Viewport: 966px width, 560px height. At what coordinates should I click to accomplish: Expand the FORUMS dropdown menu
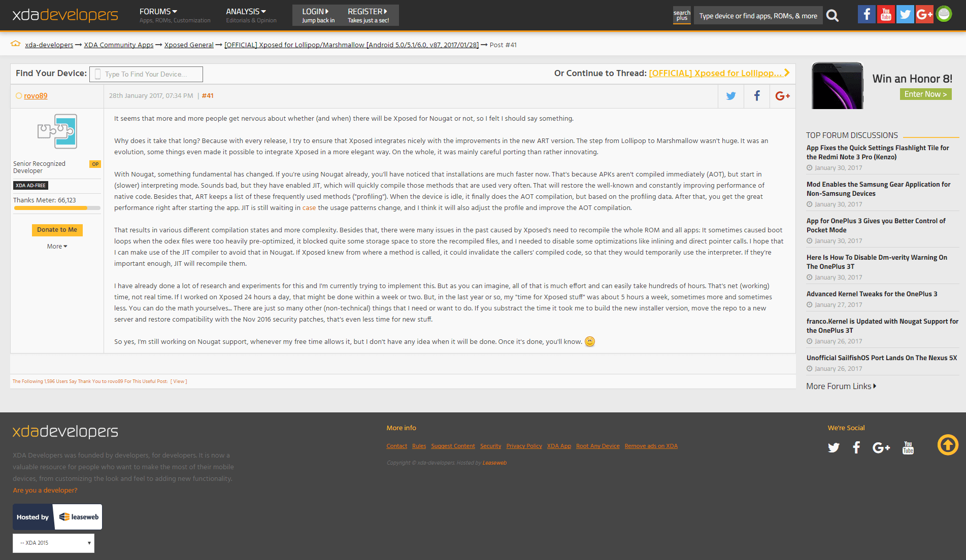coord(158,11)
